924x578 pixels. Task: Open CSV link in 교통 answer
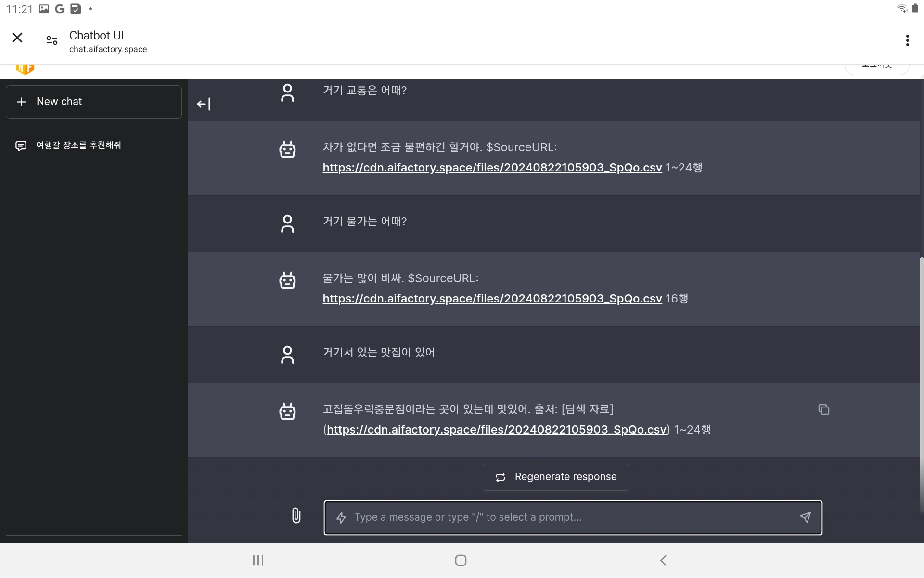[x=492, y=168]
